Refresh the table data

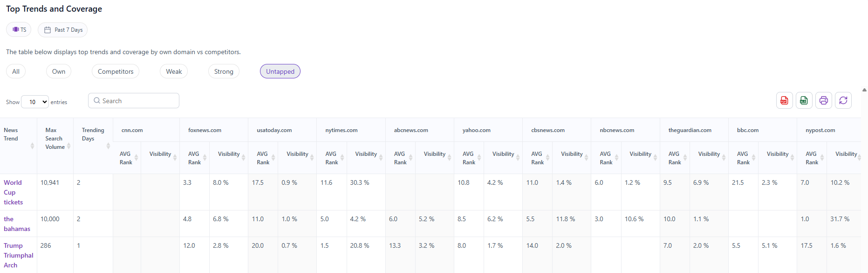[x=843, y=100]
